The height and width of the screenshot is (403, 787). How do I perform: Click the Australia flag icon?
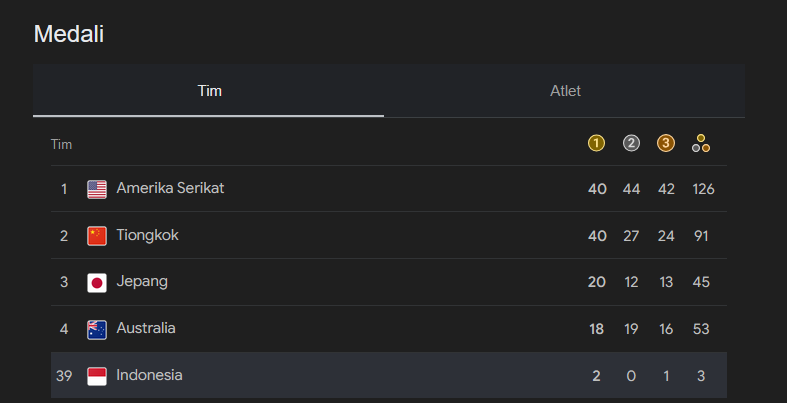pos(97,329)
